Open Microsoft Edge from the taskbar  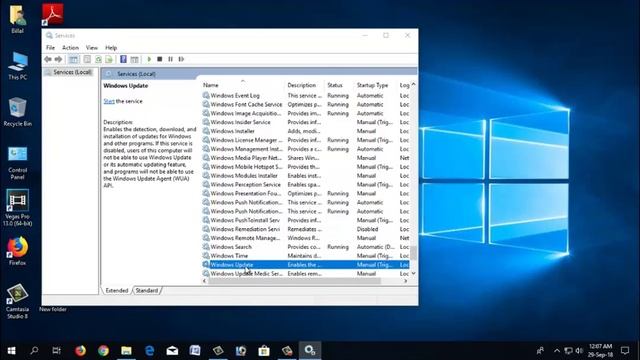tap(149, 351)
